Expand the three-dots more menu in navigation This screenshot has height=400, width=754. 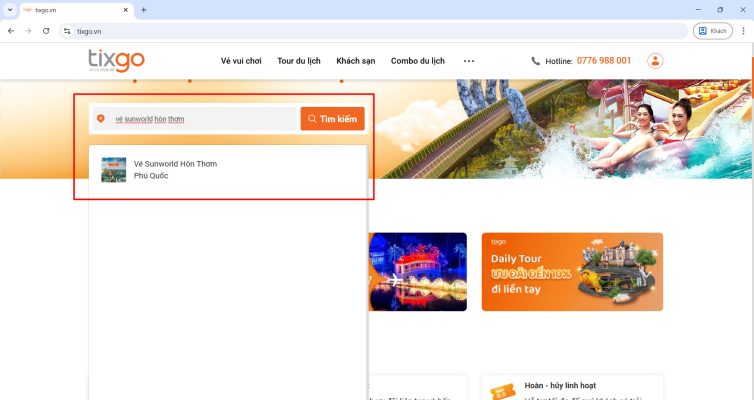tap(469, 61)
